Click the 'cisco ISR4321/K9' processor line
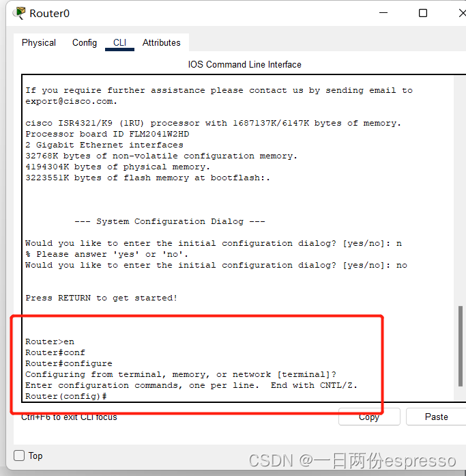This screenshot has width=466, height=476. coord(213,123)
